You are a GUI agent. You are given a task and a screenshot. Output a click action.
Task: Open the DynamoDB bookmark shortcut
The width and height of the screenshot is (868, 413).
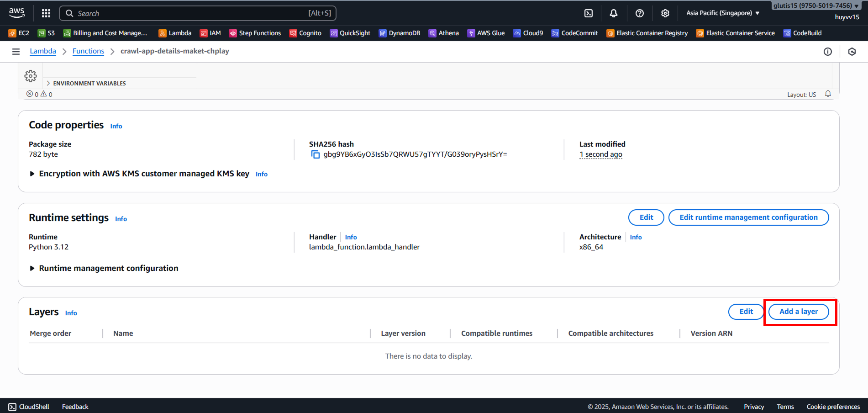click(x=400, y=33)
